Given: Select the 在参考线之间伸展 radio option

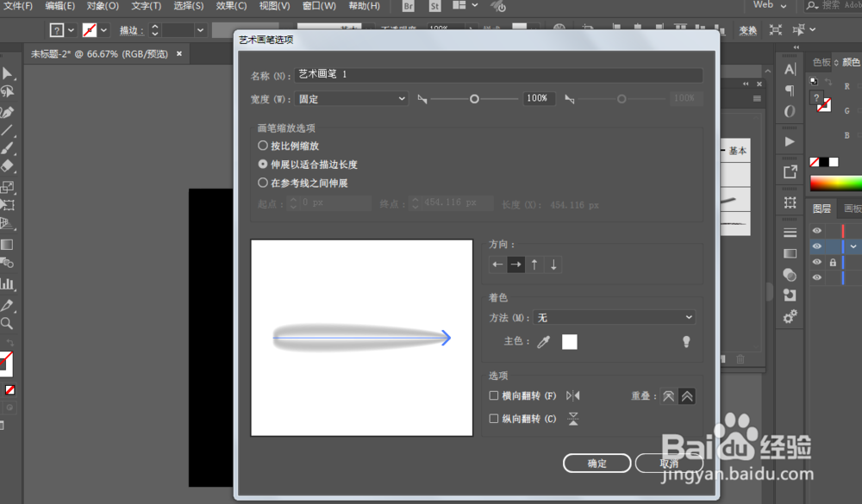Looking at the screenshot, I should click(x=263, y=183).
